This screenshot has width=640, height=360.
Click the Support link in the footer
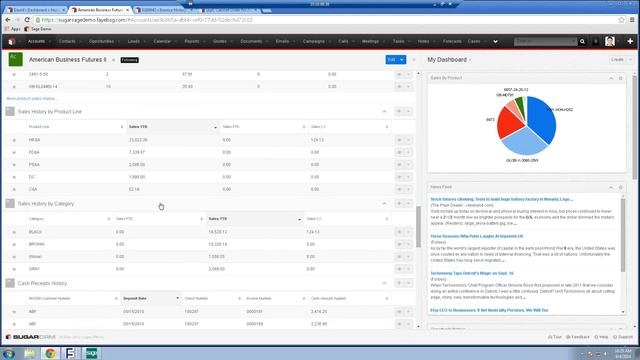[x=623, y=337]
